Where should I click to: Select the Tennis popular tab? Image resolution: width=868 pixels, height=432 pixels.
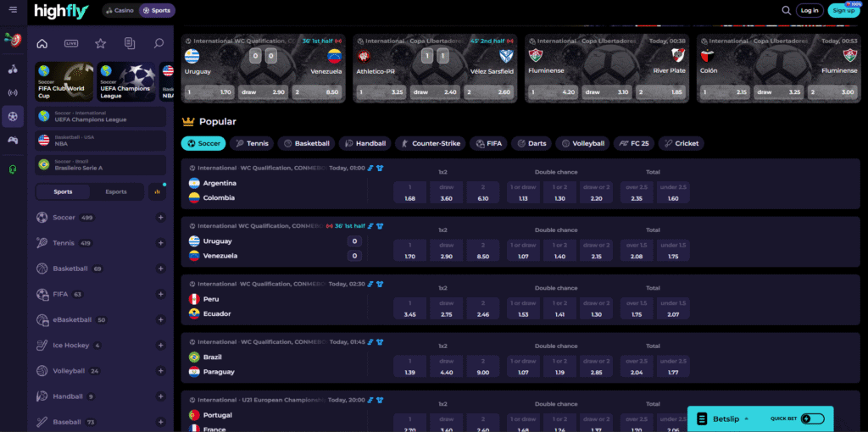pos(251,143)
